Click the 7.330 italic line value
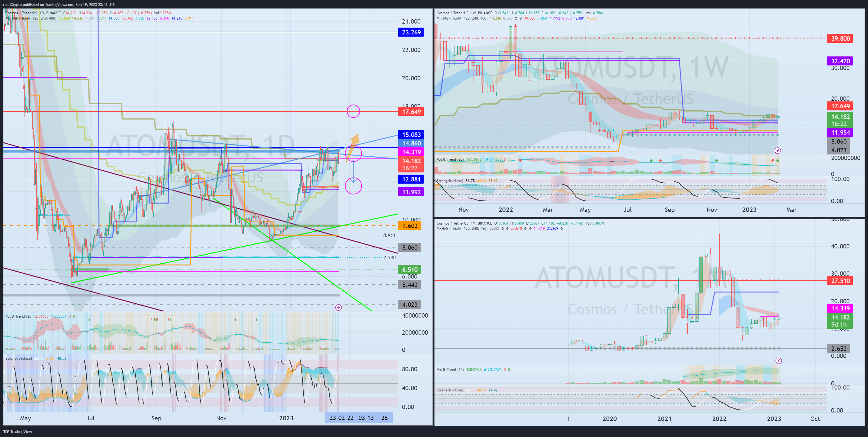The height and width of the screenshot is (437, 868). point(389,257)
